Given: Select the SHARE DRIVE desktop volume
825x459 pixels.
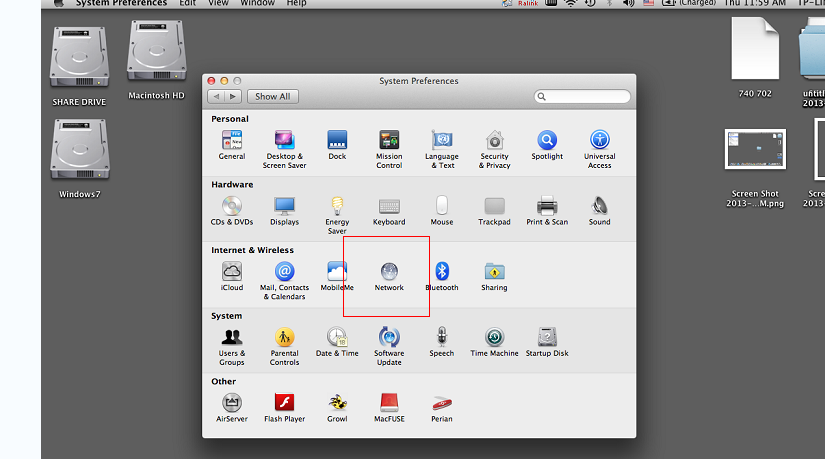Looking at the screenshot, I should click(79, 66).
